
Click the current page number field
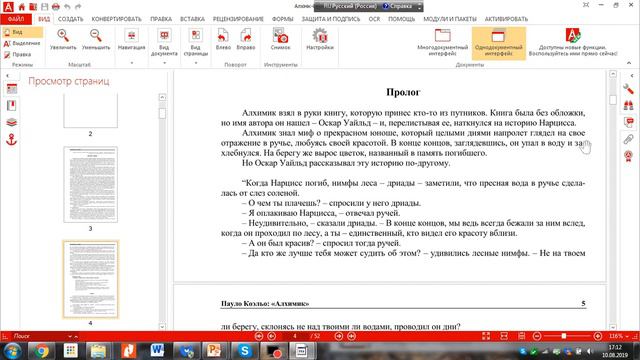[x=295, y=336]
